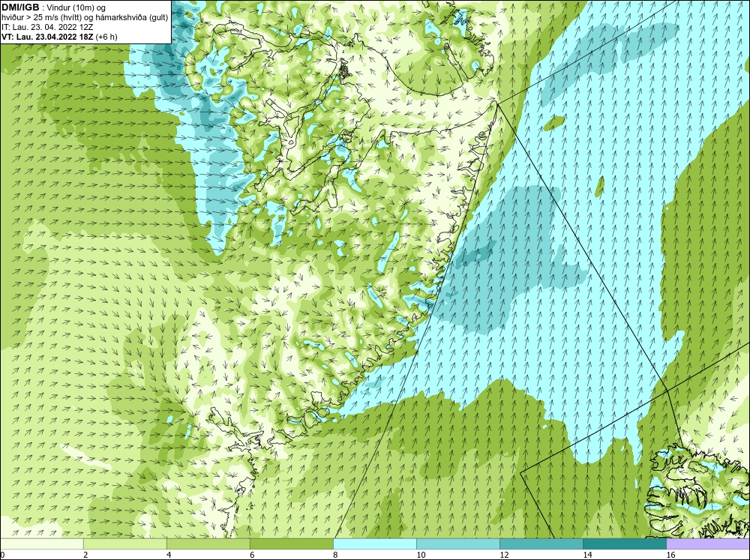Viewport: 750px width, 560px height.
Task: Click the "hviður > 25 m/s (hvítt)" description line
Action: (85, 18)
